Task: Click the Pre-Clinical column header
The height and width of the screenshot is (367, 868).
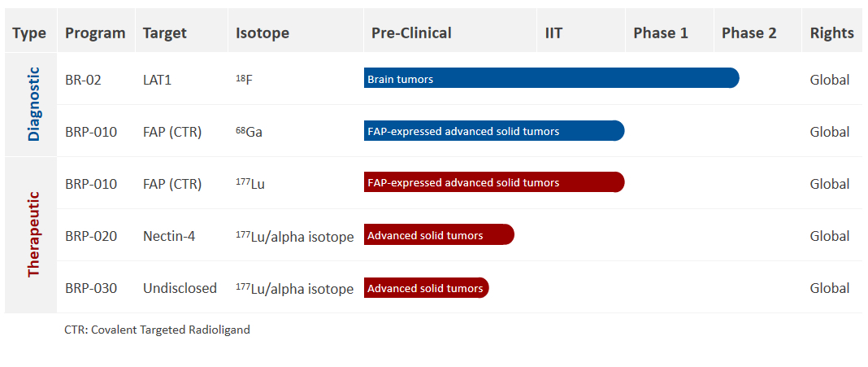Action: click(411, 33)
